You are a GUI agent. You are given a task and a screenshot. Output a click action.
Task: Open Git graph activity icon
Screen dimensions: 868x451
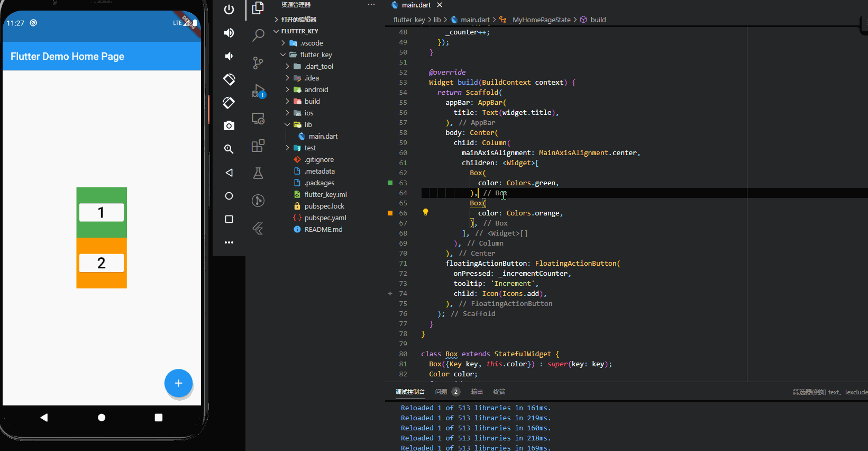tap(258, 201)
